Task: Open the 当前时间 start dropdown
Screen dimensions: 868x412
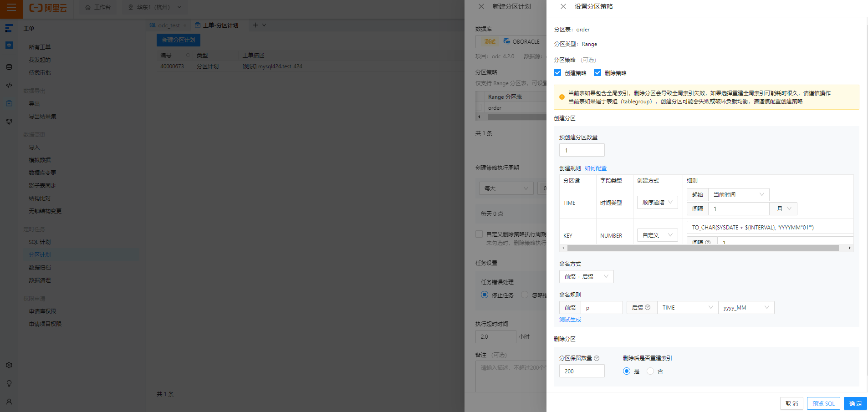Action: click(x=739, y=194)
